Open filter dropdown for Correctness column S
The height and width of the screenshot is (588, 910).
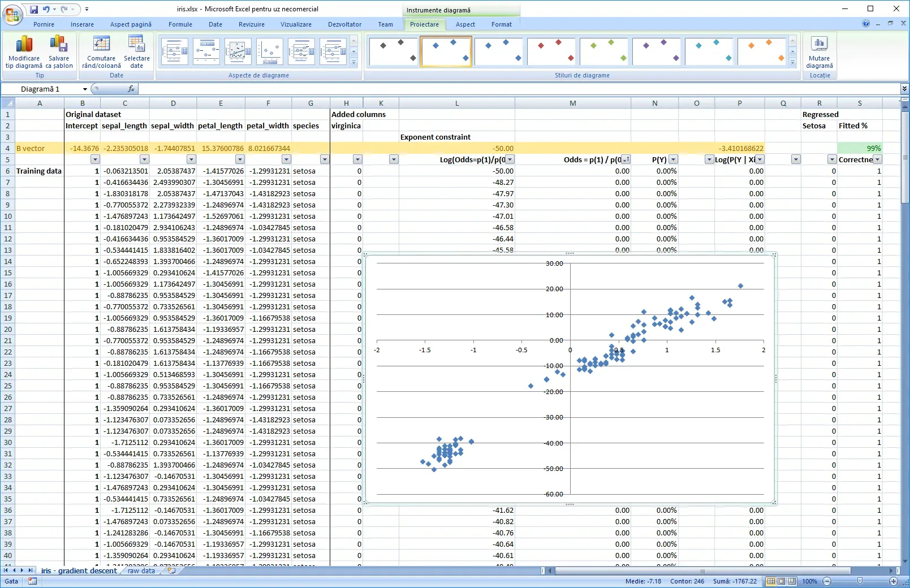click(x=877, y=159)
